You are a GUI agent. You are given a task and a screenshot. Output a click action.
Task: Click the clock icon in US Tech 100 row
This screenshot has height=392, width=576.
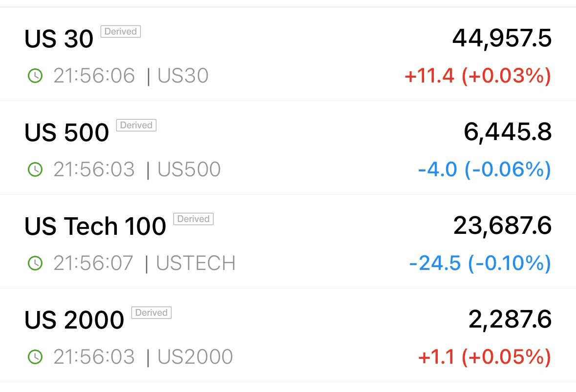point(35,263)
